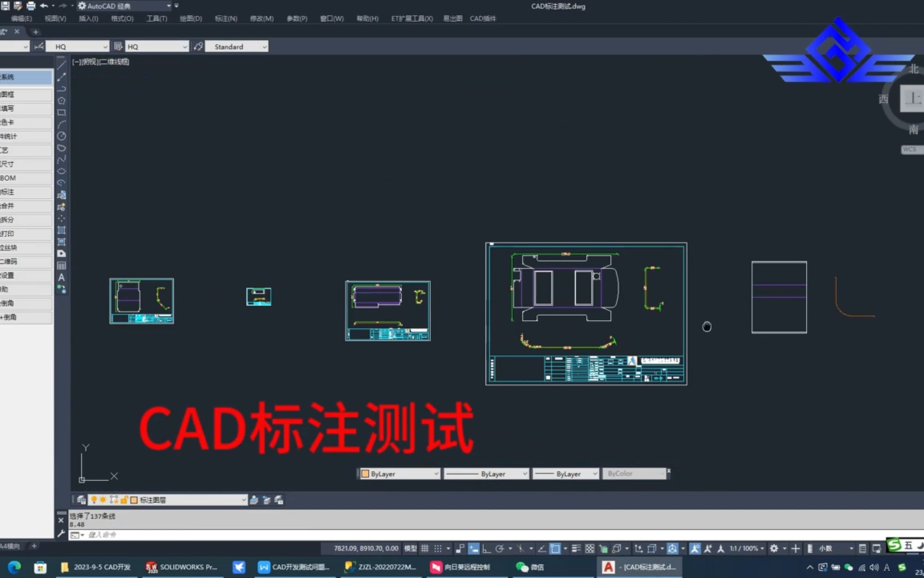Click the command line input field
Image resolution: width=924 pixels, height=578 pixels.
click(x=496, y=534)
